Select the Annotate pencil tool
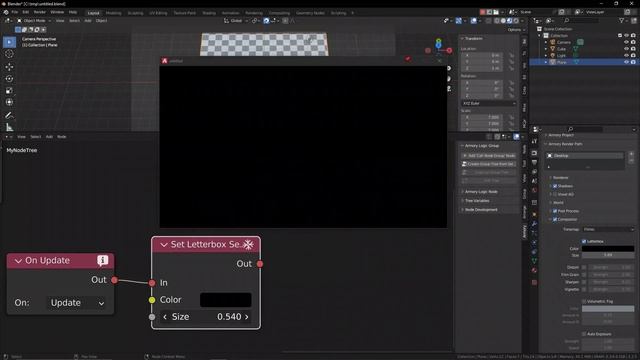This screenshot has width=640, height=360. pos(9,116)
